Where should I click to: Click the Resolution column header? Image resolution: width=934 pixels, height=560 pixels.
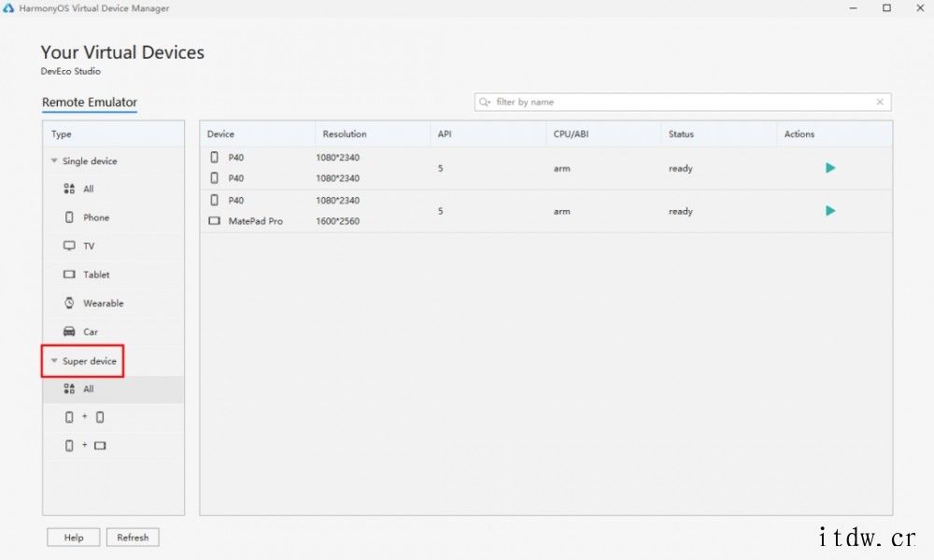373,133
